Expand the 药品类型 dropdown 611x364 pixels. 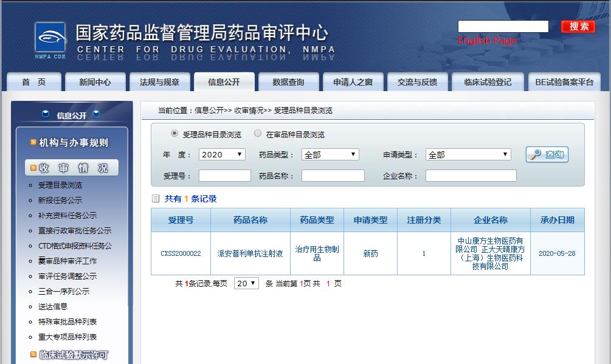tap(330, 155)
